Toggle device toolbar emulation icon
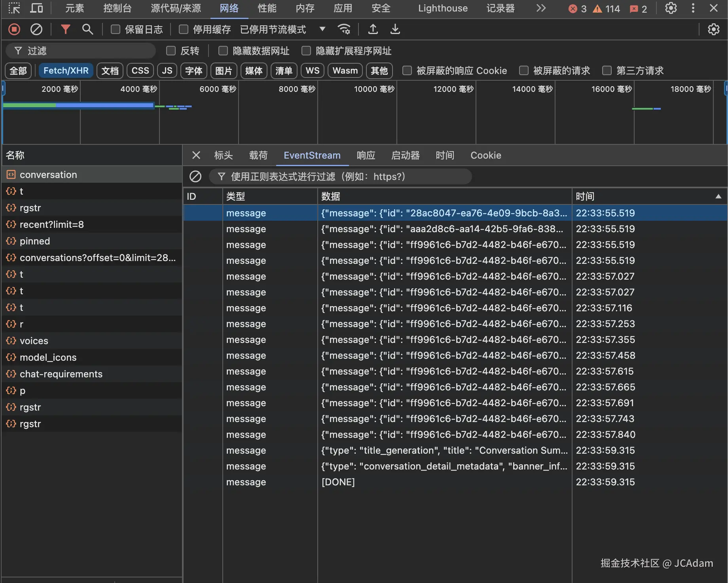This screenshot has height=583, width=728. tap(37, 8)
